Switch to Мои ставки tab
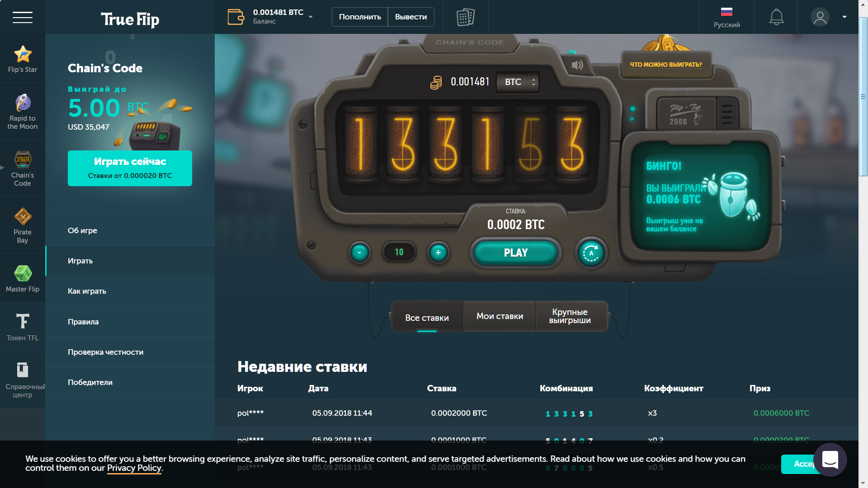This screenshot has width=868, height=488. (x=500, y=316)
